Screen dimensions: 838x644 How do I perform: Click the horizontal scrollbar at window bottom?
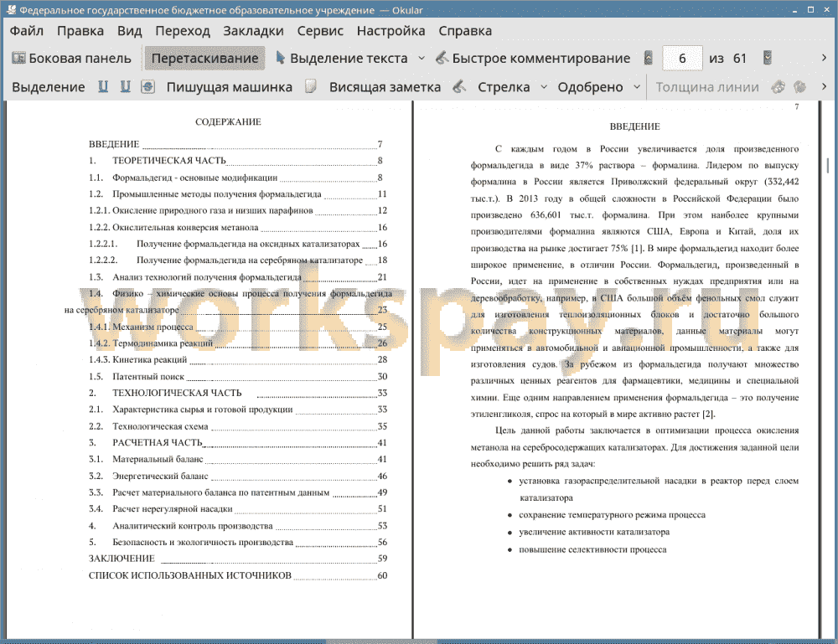381,641
